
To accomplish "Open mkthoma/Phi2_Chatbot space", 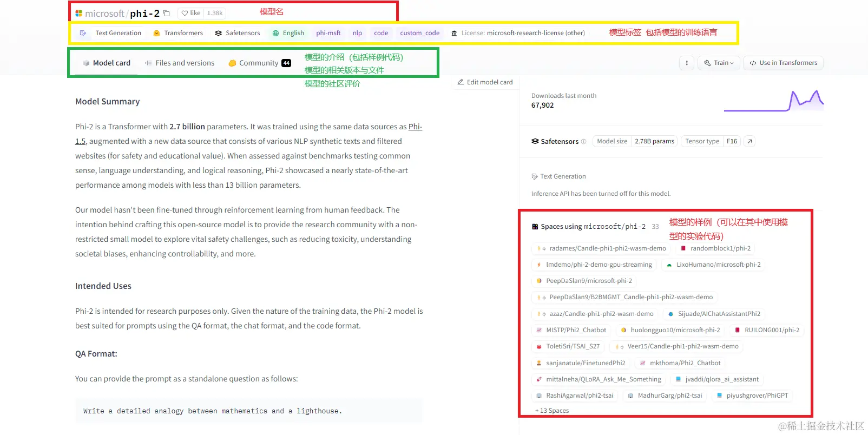I will (x=680, y=363).
